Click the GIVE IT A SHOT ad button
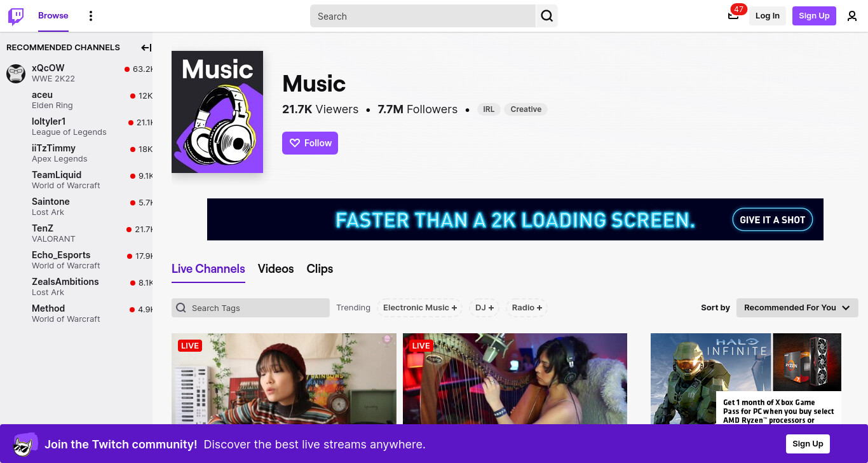 pyautogui.click(x=772, y=220)
